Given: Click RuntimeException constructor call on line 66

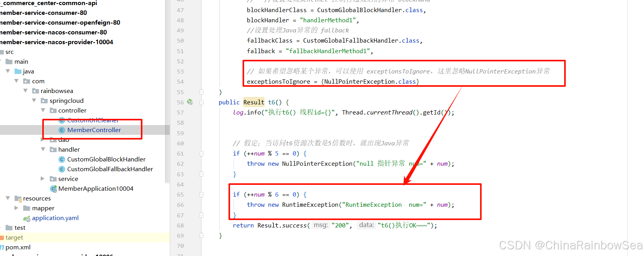Looking at the screenshot, I should 310,204.
